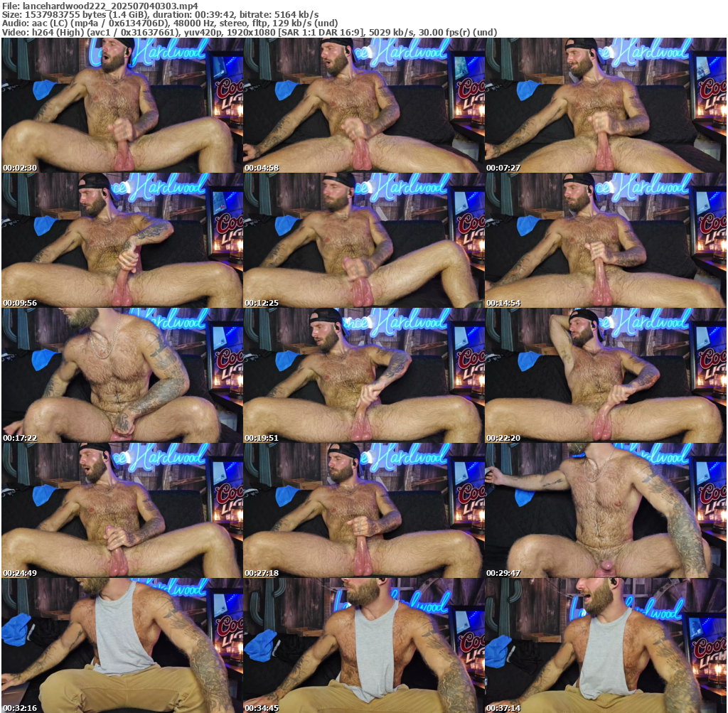Select the frame stamped 00:34:45
The width and height of the screenshot is (728, 713).
(363, 645)
